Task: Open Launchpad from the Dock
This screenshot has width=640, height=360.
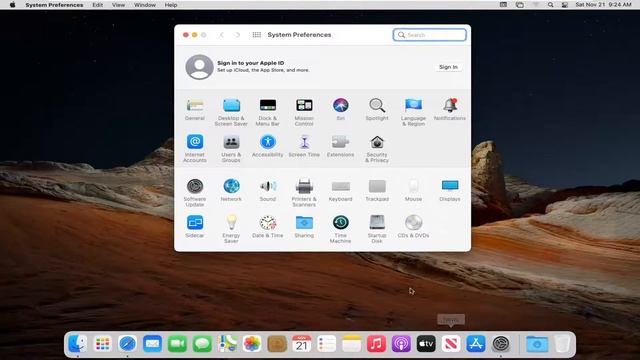Action: [102, 344]
